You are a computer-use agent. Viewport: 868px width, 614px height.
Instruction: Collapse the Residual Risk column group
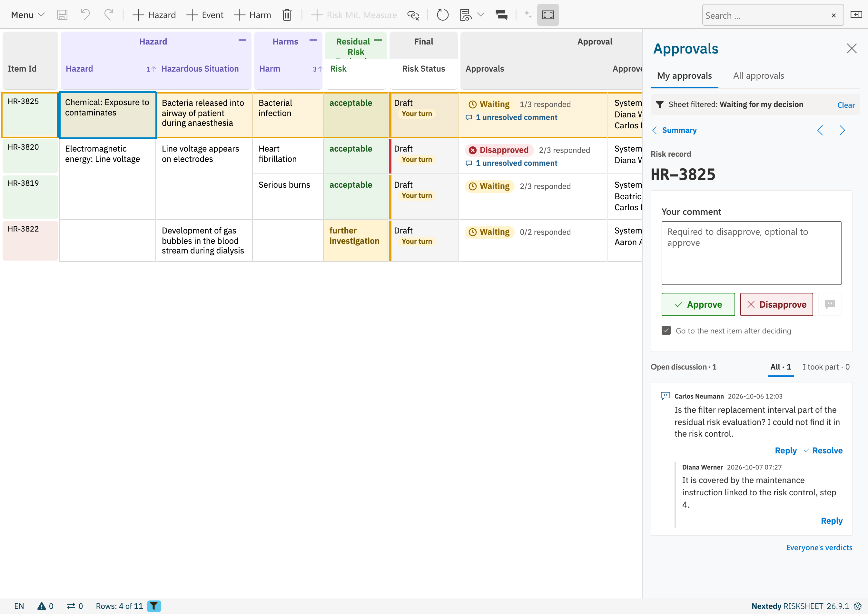point(378,40)
